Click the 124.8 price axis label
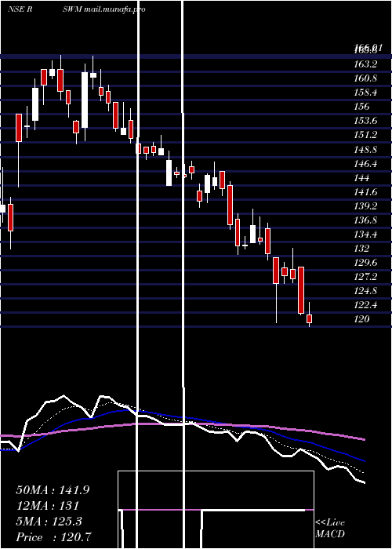This screenshot has width=392, height=549. point(365,291)
